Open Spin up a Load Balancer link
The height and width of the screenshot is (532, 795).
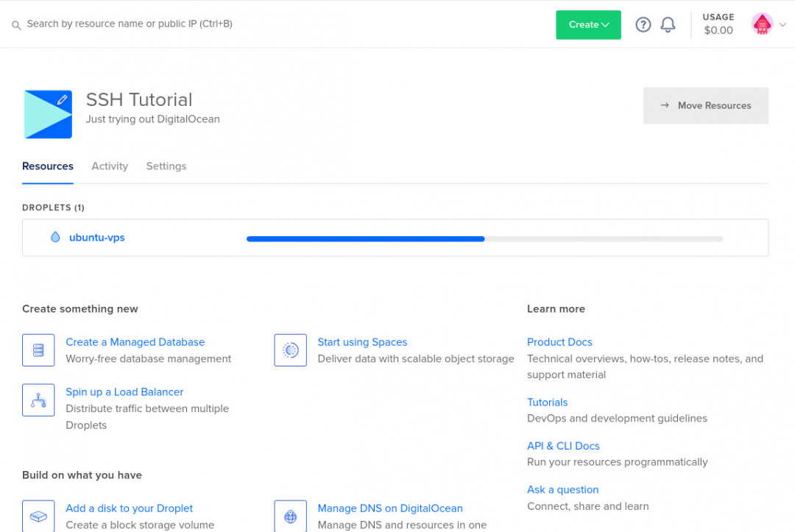pyautogui.click(x=124, y=391)
